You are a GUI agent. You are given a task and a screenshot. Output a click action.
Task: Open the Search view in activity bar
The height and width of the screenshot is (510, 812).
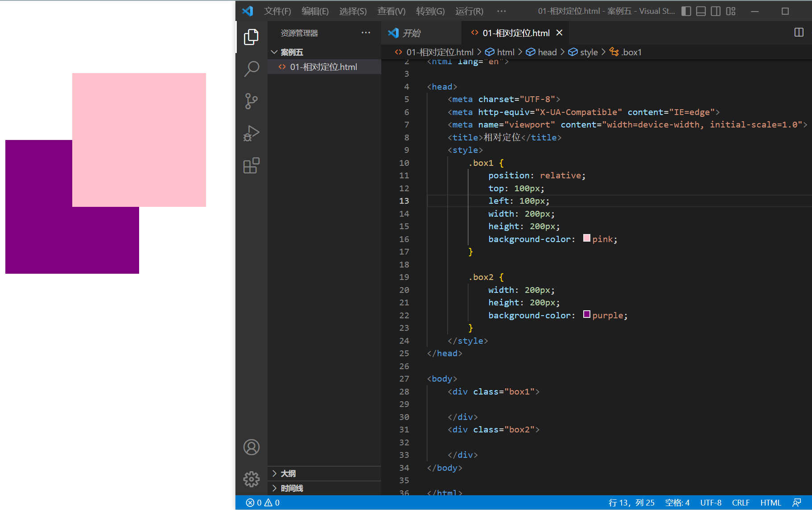click(251, 69)
